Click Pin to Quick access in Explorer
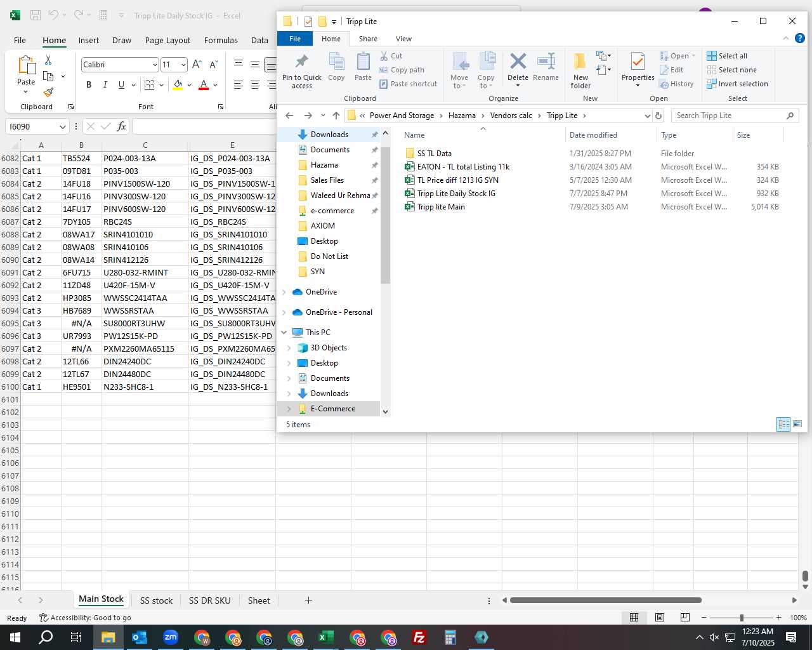812x650 pixels. 302,70
